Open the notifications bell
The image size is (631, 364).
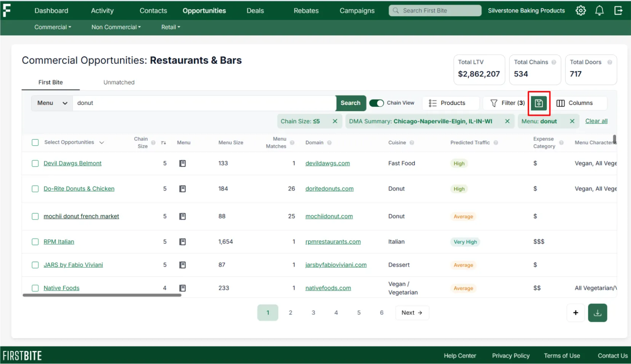click(599, 11)
